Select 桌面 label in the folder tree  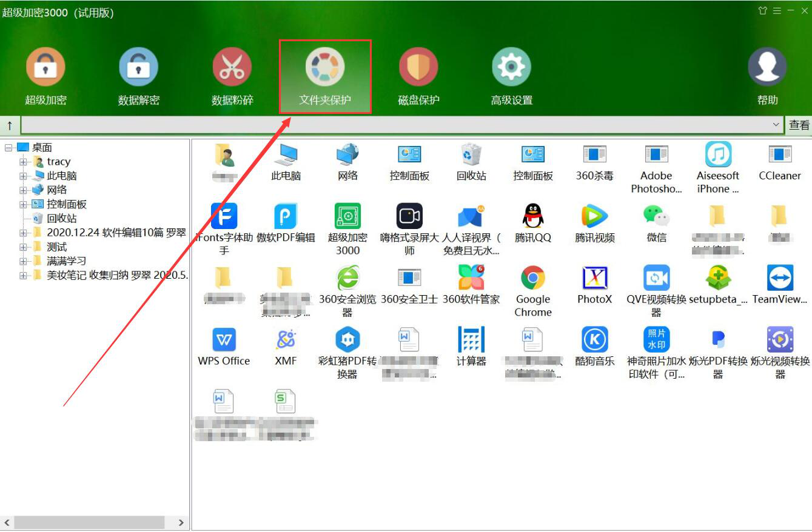(42, 147)
